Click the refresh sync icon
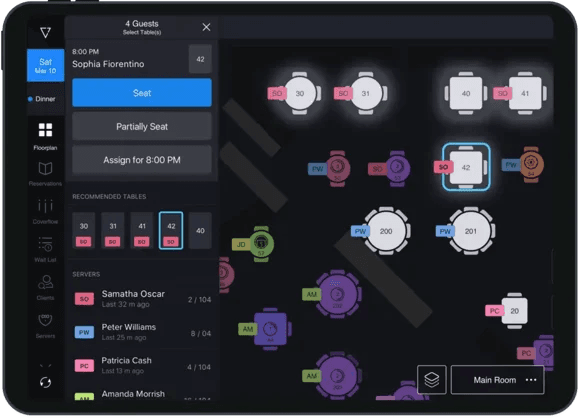This screenshot has height=419, width=580. tap(45, 382)
